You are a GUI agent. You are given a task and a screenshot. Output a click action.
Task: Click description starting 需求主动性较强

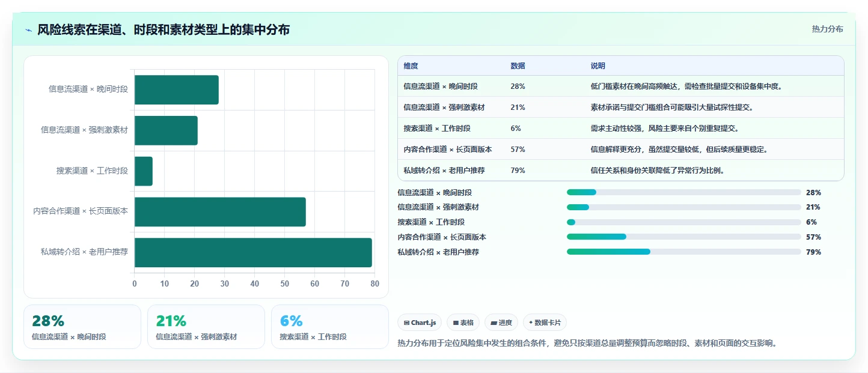tap(665, 129)
